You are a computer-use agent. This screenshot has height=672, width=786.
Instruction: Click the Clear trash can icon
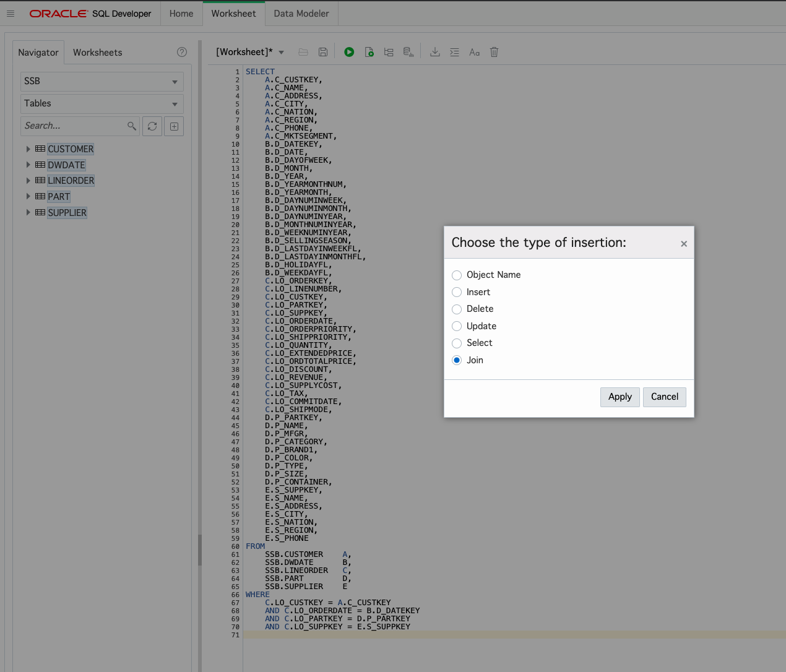(494, 52)
